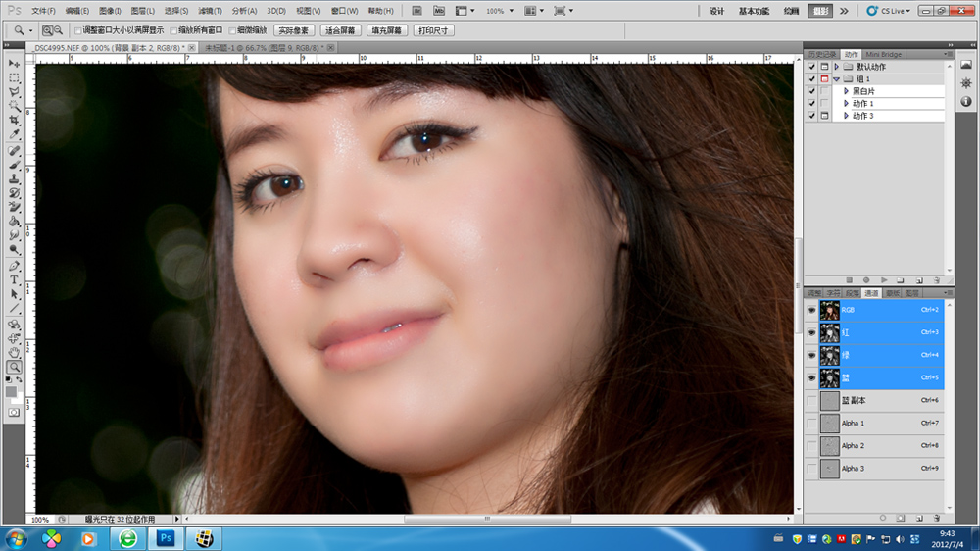Click the 适合屏幕 button
This screenshot has height=551, width=980.
click(340, 31)
